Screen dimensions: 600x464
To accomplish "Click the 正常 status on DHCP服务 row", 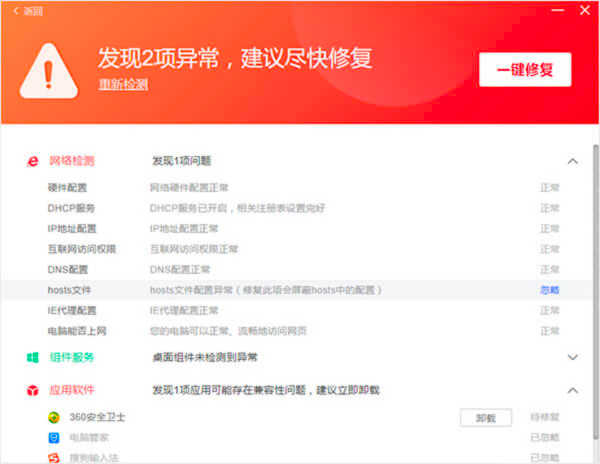I will [549, 208].
